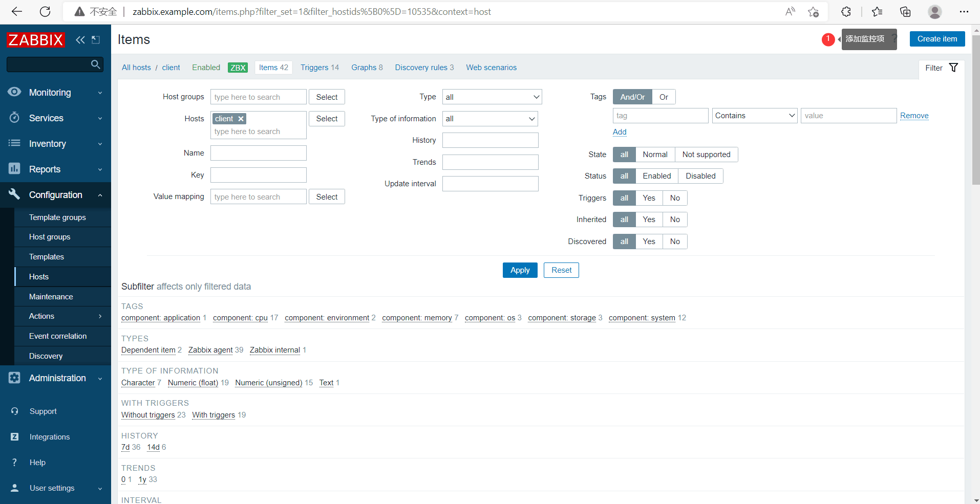980x504 pixels.
Task: Open Type of information dropdown
Action: pos(490,119)
